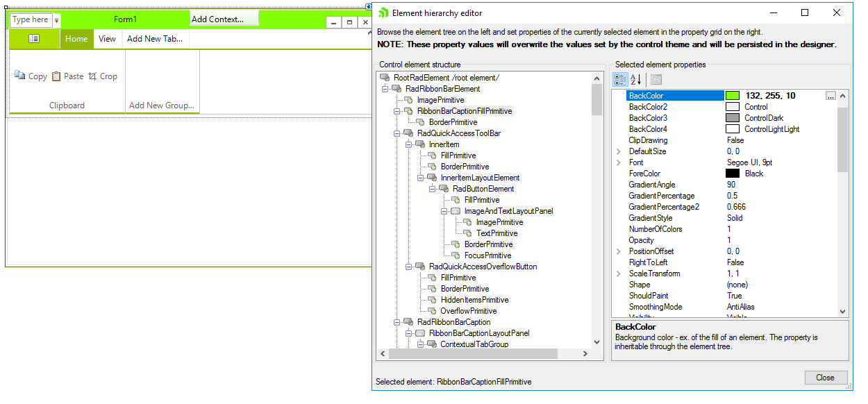Viewport: 868px width, 404px height.
Task: Click the Crop tool icon
Action: click(x=92, y=76)
